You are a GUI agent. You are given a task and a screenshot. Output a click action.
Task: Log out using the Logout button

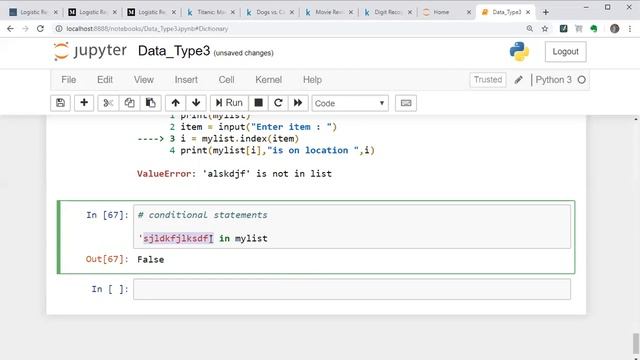(x=565, y=52)
